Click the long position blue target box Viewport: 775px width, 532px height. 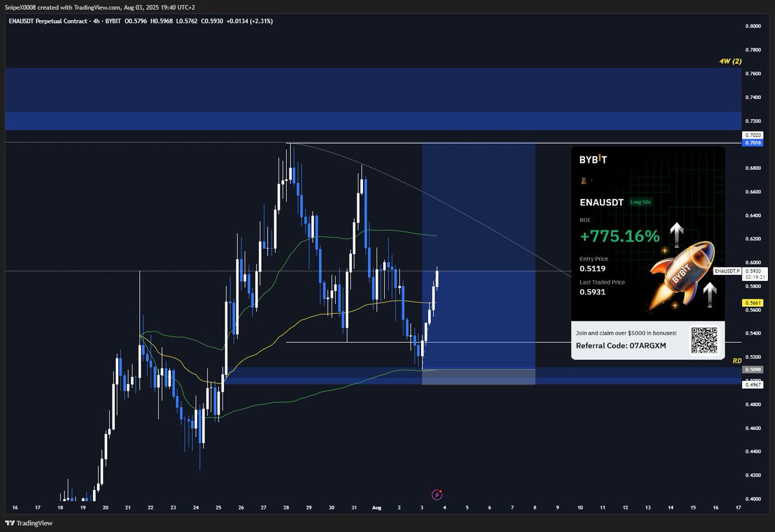click(x=479, y=257)
